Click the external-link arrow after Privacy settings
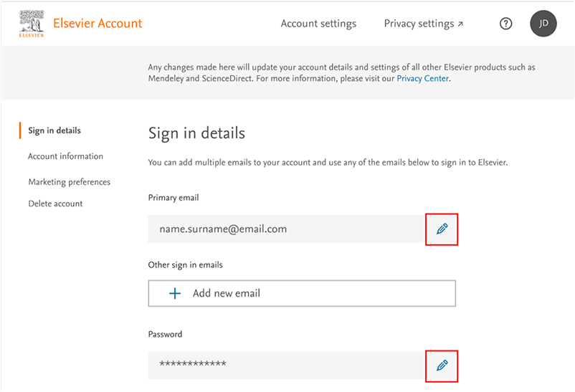Viewport: 575px width, 392px height. point(460,24)
